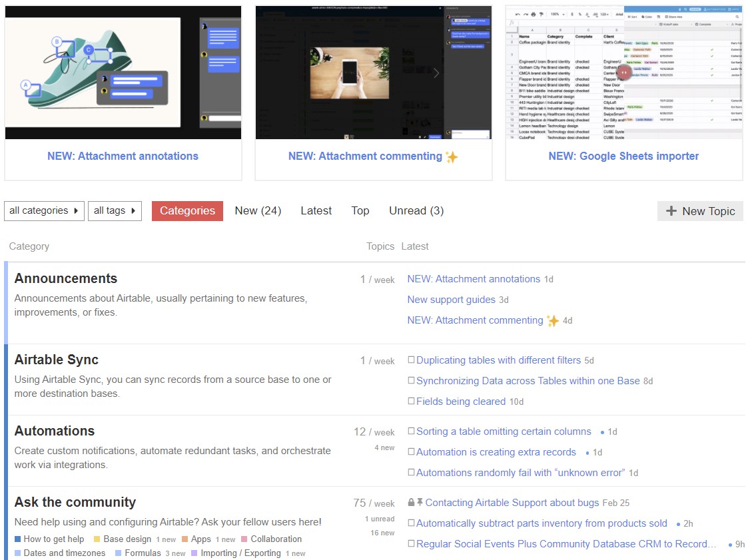Click the '75 / week' topic count
Viewport: 756px width, 560px height.
tap(374, 503)
